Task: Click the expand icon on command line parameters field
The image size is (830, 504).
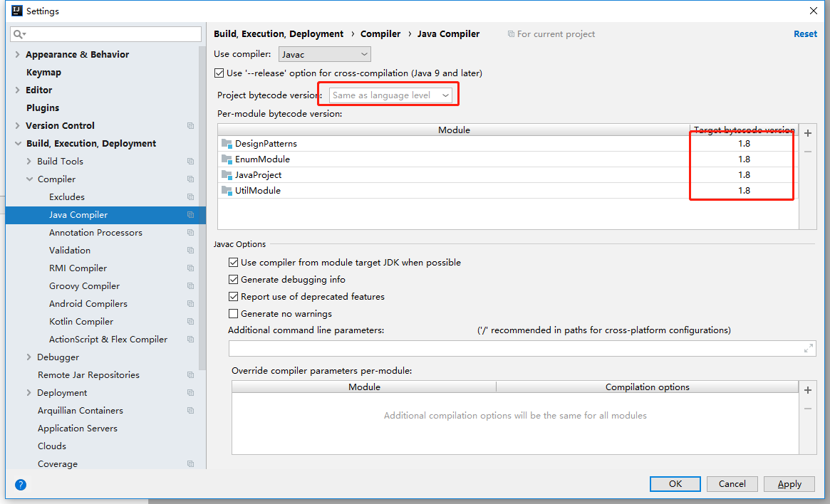Action: pyautogui.click(x=807, y=348)
